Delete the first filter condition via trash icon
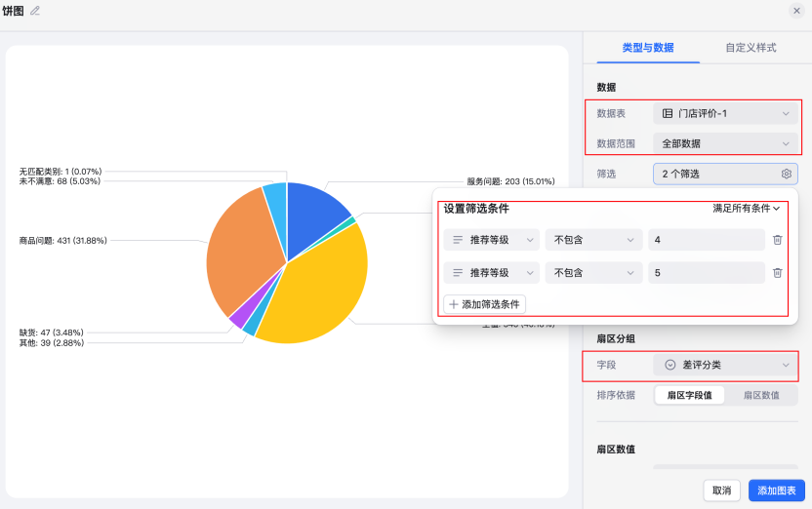 [x=777, y=240]
